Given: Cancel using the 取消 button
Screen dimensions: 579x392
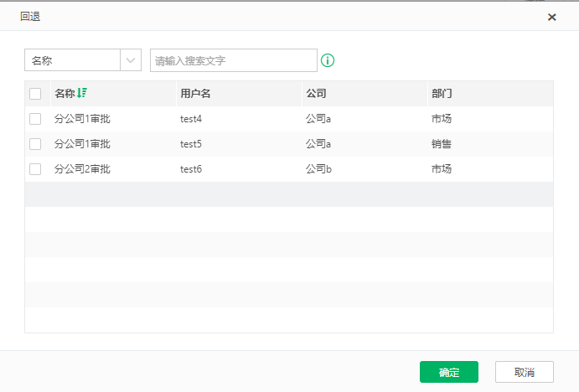Looking at the screenshot, I should point(525,372).
